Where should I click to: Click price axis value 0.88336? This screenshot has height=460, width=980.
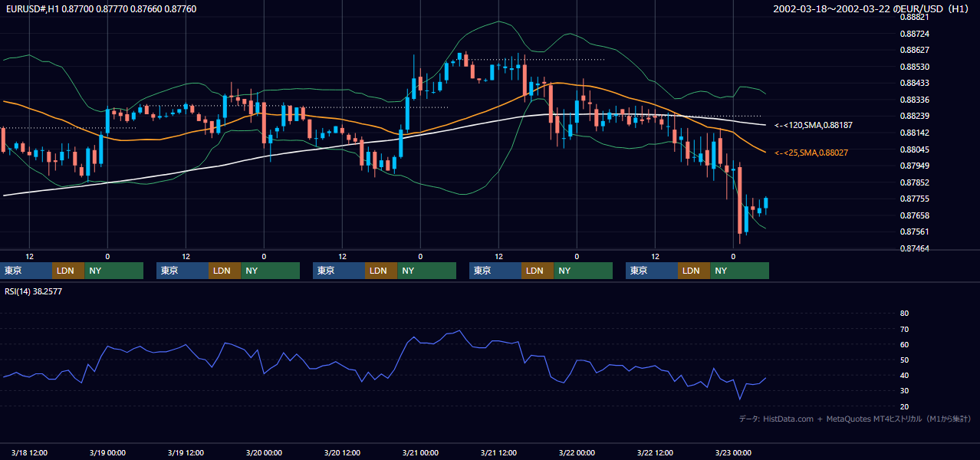[915, 100]
